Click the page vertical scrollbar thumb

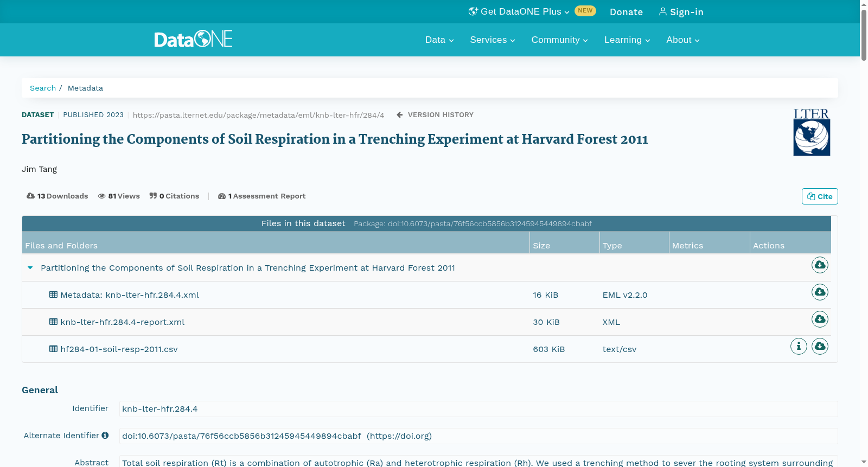864,34
